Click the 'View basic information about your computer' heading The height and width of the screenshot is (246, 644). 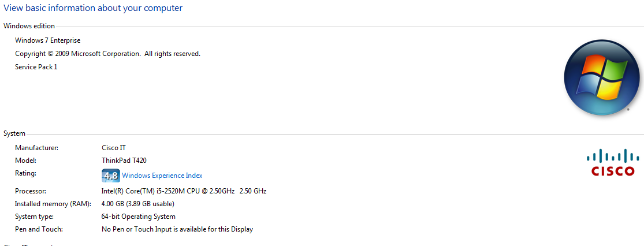pyautogui.click(x=93, y=8)
